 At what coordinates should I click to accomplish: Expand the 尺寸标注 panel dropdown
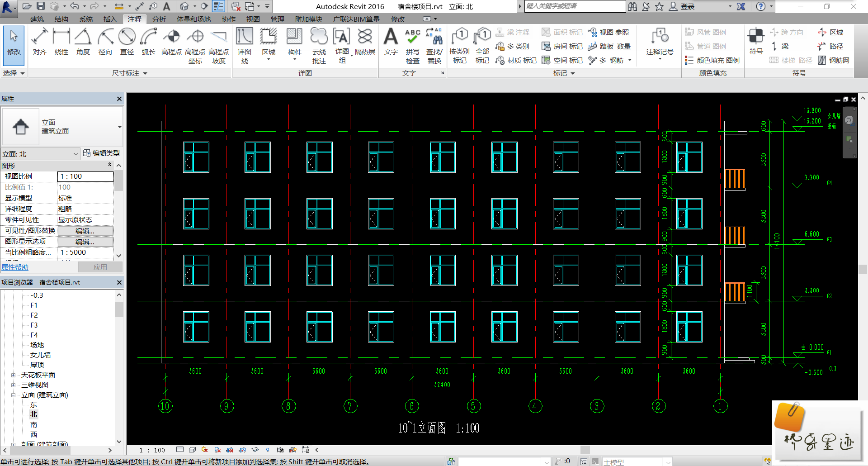click(145, 73)
